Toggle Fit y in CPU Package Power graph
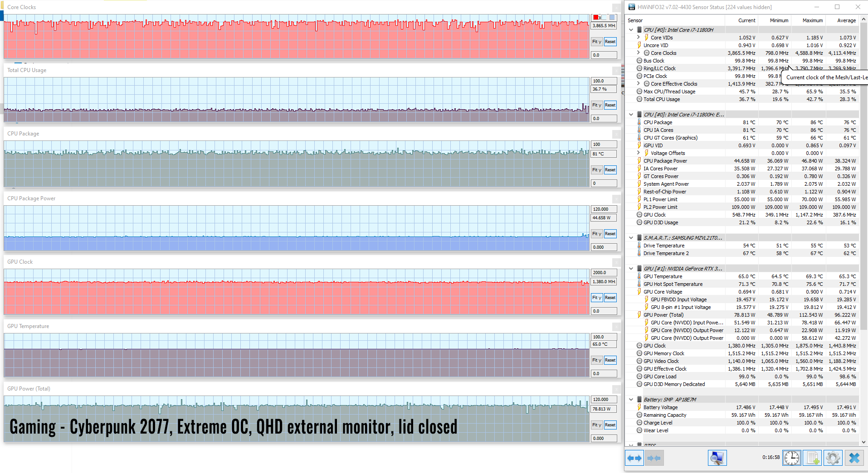The image size is (868, 473). [x=597, y=234]
